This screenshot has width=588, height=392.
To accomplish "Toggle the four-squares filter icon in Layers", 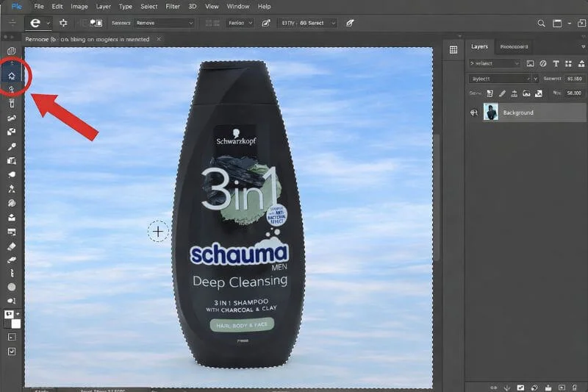I will tap(568, 63).
